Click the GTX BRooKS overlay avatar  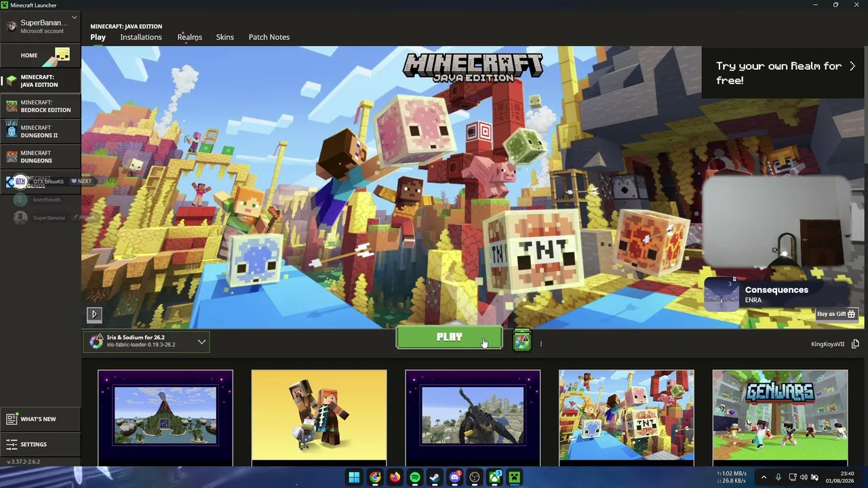[x=20, y=182]
